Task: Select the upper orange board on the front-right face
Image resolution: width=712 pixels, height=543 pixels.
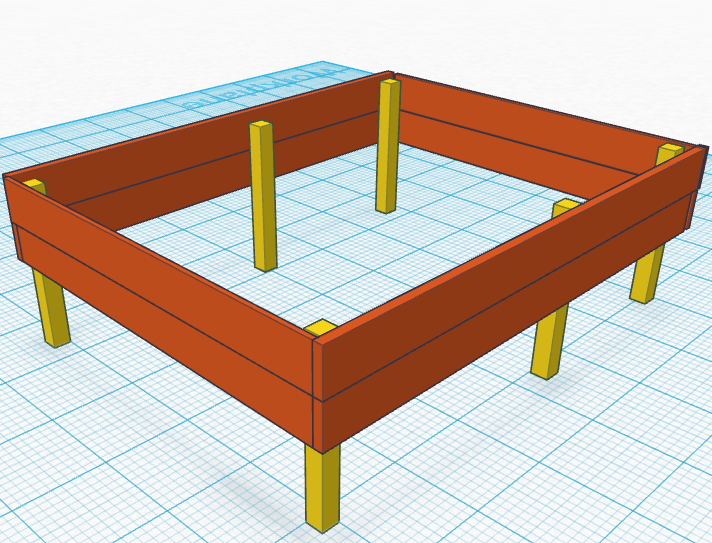Action: [500, 270]
